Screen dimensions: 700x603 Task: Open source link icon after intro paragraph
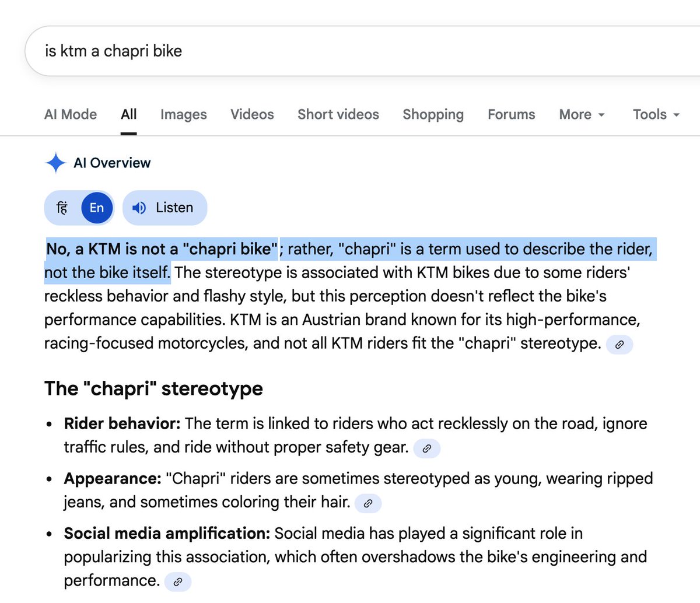pyautogui.click(x=619, y=345)
